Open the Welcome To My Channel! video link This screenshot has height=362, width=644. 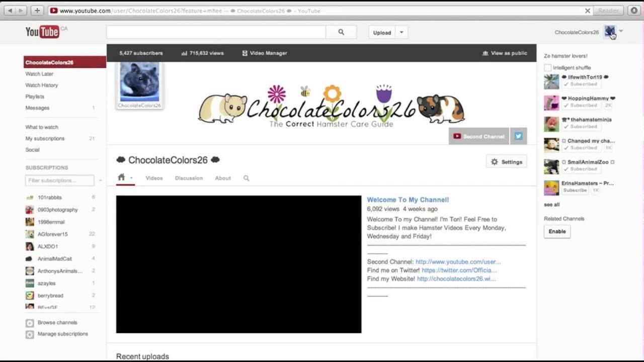coord(408,200)
